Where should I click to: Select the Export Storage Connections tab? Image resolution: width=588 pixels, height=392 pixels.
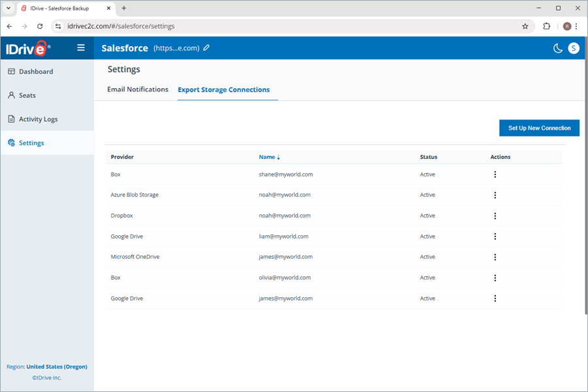click(223, 90)
